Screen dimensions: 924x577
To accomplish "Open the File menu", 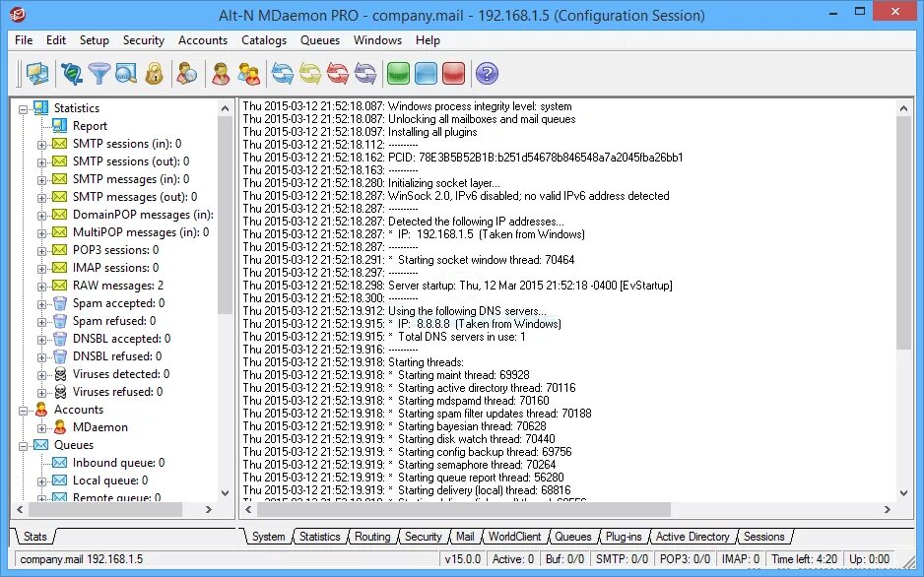I will pyautogui.click(x=24, y=40).
